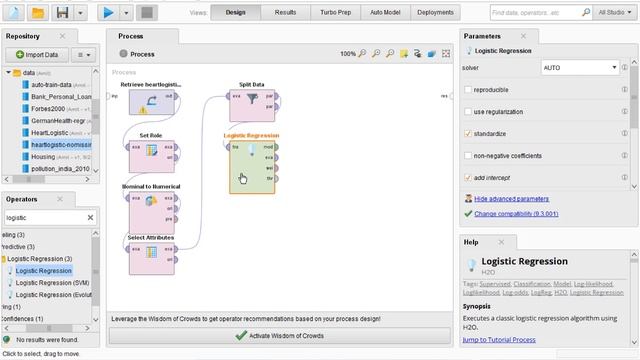Enable the reproducible checkbox
Screen dimensions: 640x360
coord(468,89)
